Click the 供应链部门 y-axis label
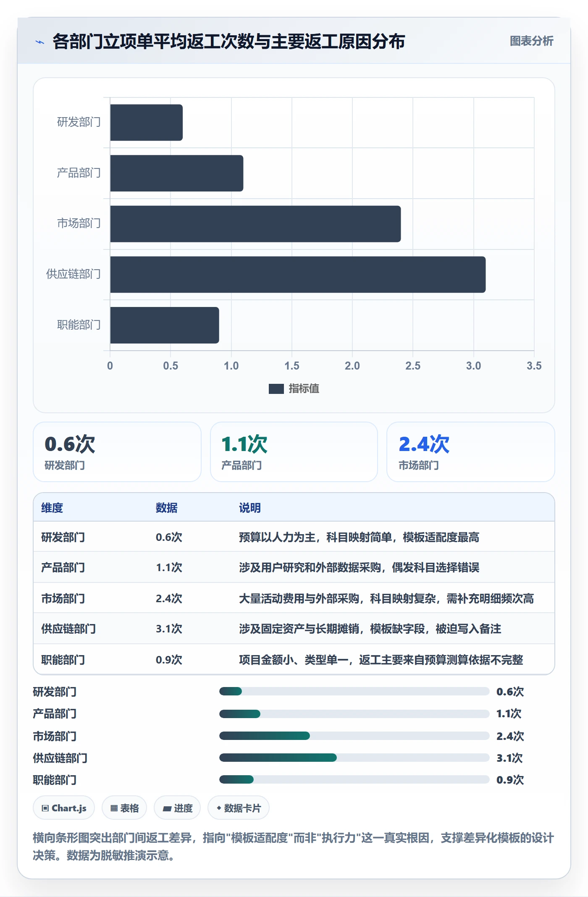Image resolution: width=588 pixels, height=897 pixels. (x=73, y=274)
